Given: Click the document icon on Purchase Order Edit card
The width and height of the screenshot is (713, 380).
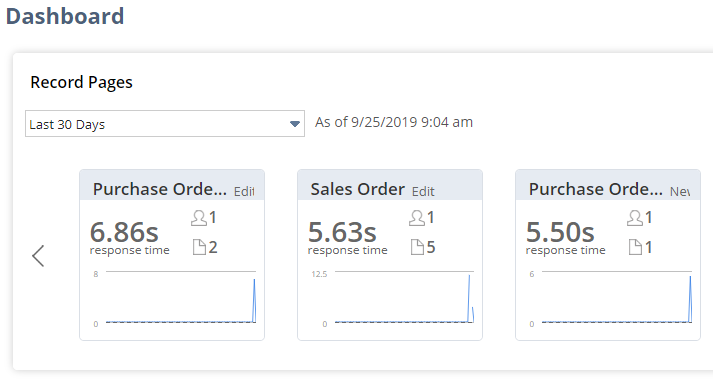Looking at the screenshot, I should 199,247.
